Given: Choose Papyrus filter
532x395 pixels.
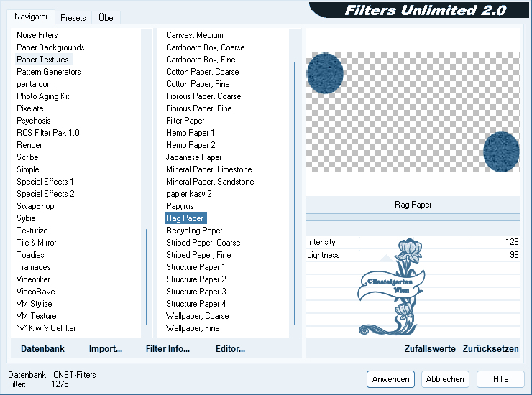Looking at the screenshot, I should click(180, 206).
